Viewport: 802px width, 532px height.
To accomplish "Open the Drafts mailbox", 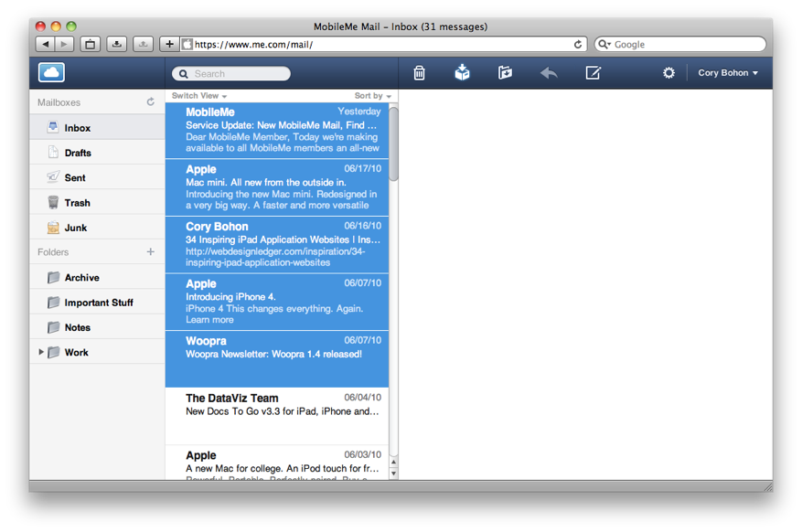I will (x=97, y=153).
